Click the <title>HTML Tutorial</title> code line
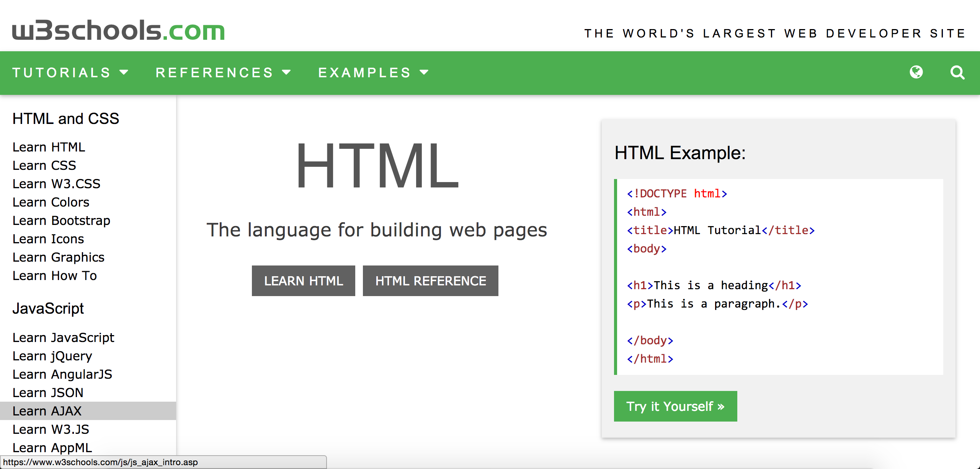This screenshot has width=980, height=469. tap(721, 230)
